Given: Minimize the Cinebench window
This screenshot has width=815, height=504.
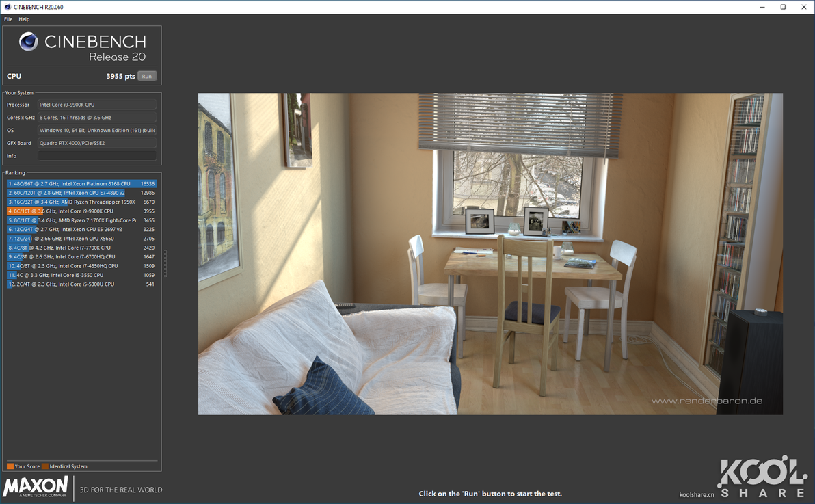Looking at the screenshot, I should (762, 7).
